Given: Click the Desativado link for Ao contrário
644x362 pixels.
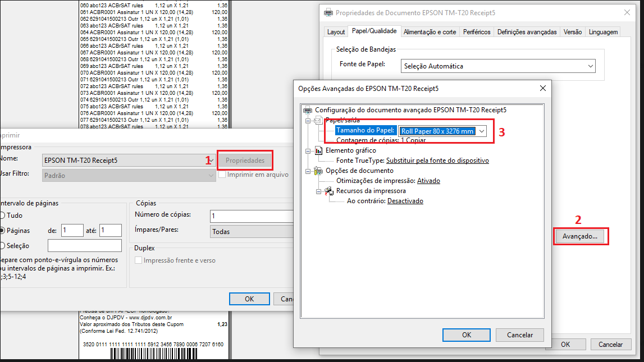Looking at the screenshot, I should coord(405,201).
